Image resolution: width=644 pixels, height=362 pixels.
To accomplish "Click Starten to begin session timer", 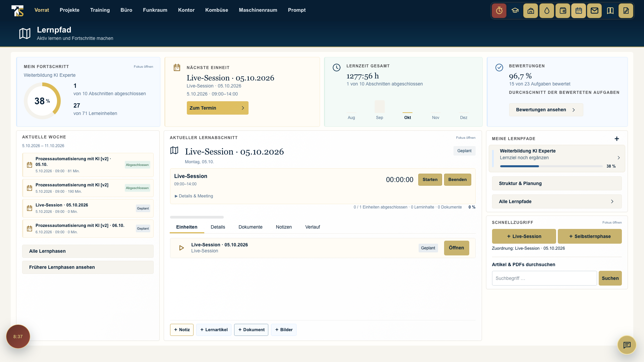I will click(x=430, y=180).
